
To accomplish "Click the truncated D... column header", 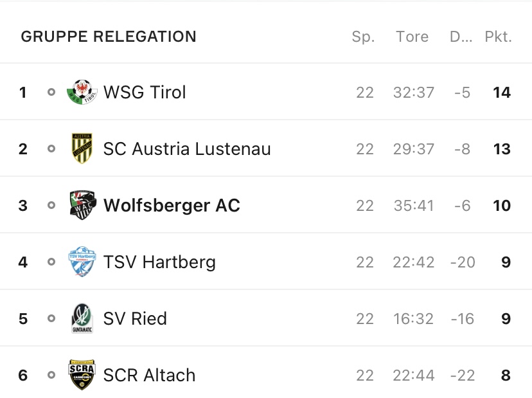I will [461, 37].
